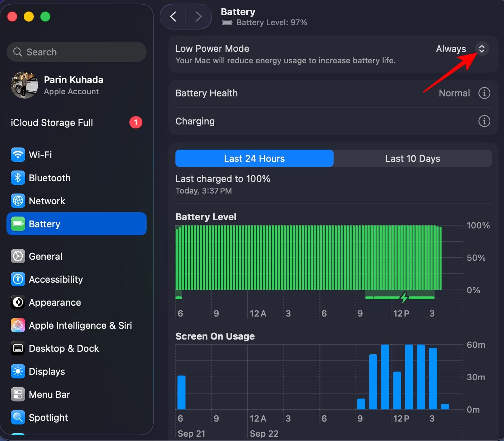The image size is (504, 441).
Task: Go forward with the right chevron
Action: click(198, 17)
